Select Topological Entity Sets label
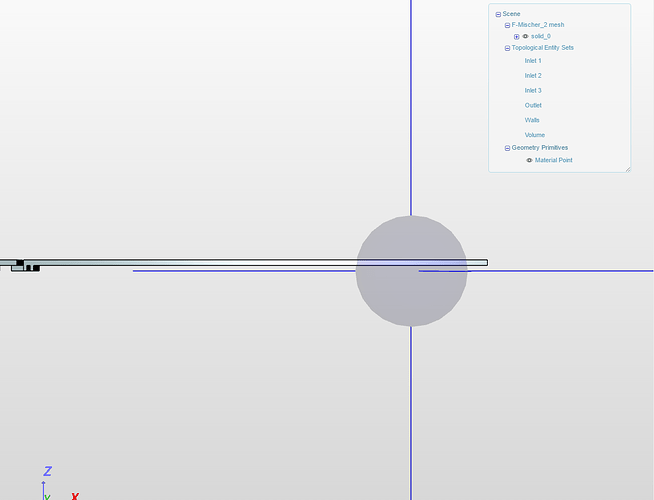The height and width of the screenshot is (500, 654). tap(542, 48)
